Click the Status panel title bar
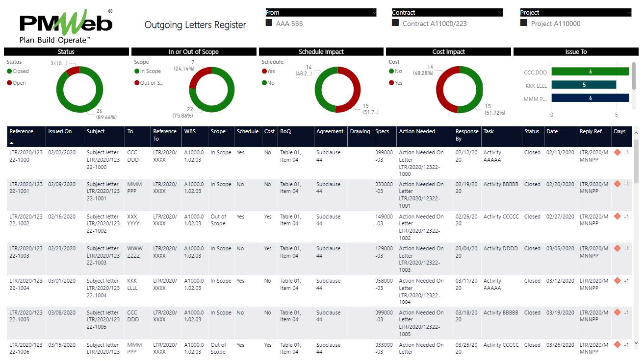 66,51
